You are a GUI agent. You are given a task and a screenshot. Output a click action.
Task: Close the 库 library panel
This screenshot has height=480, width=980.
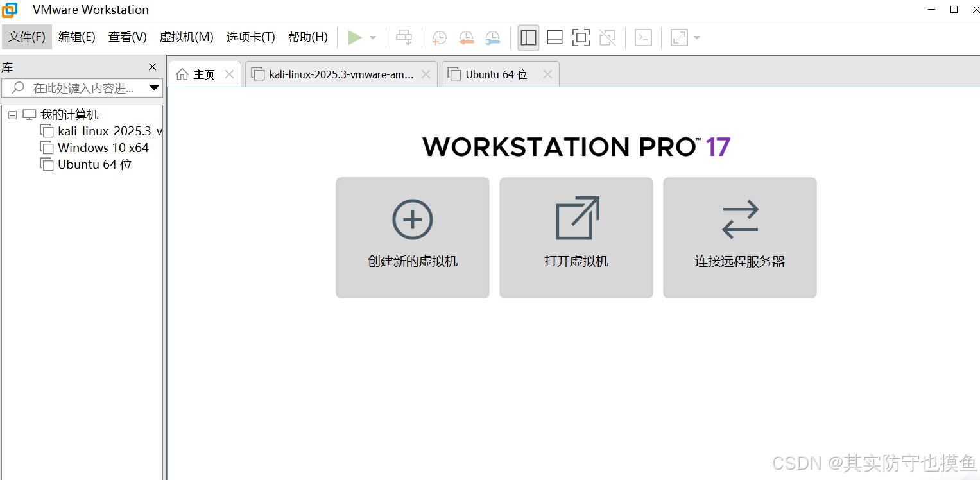(x=152, y=67)
